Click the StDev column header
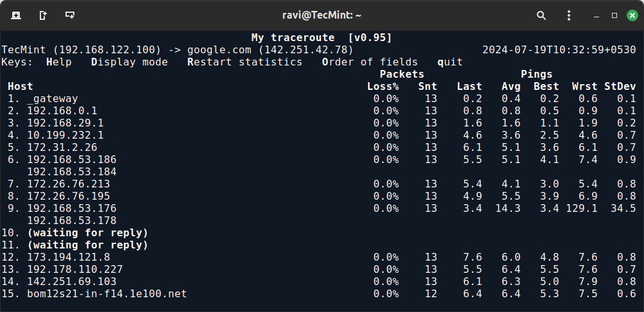Screen dimensions: 644x312 [620, 86]
